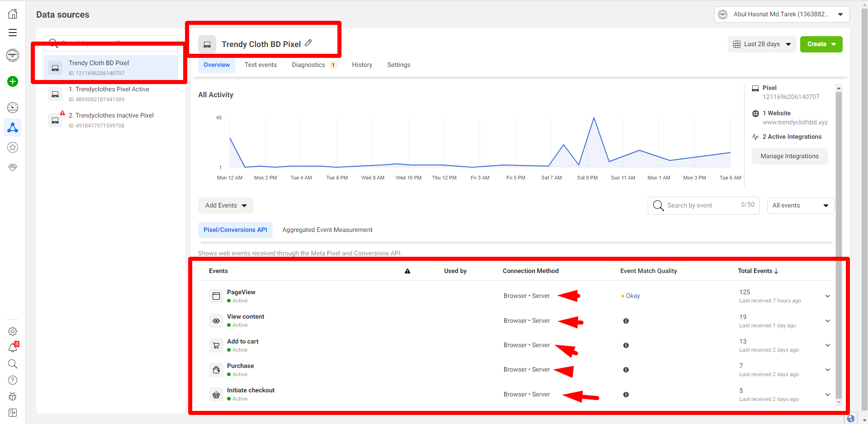Image resolution: width=868 pixels, height=424 pixels.
Task: Click the green plus create icon
Action: click(12, 81)
